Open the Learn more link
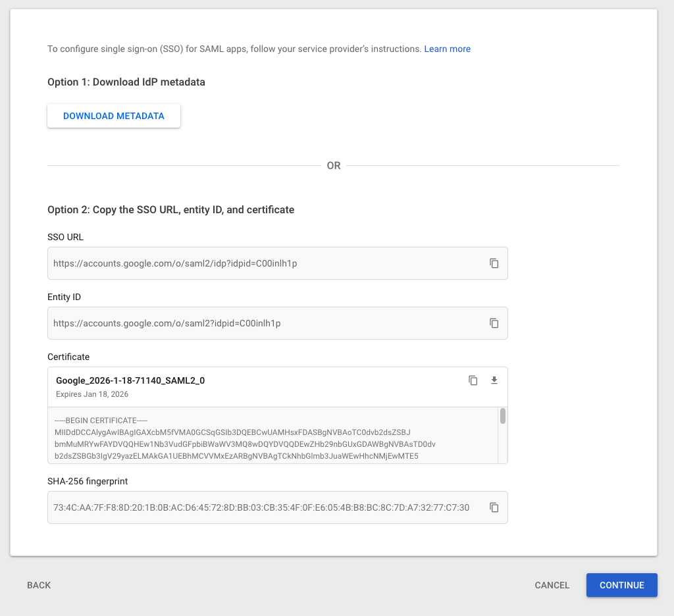 [x=447, y=49]
